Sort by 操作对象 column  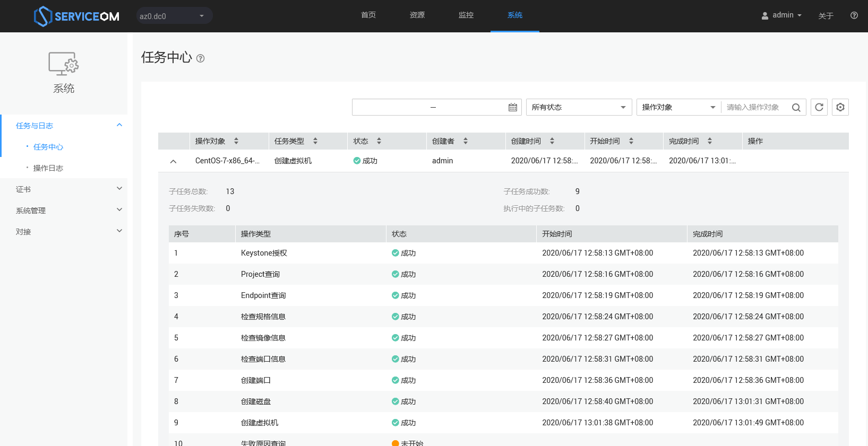[236, 141]
